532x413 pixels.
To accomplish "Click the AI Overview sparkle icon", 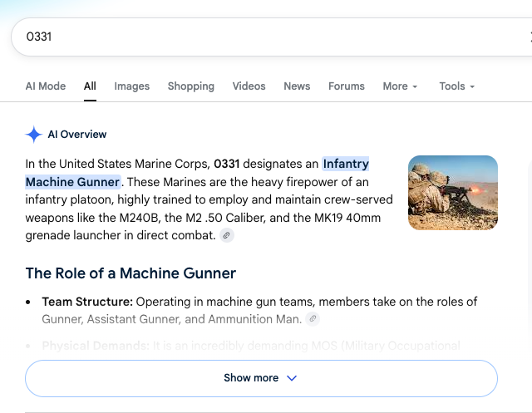I will click(33, 135).
